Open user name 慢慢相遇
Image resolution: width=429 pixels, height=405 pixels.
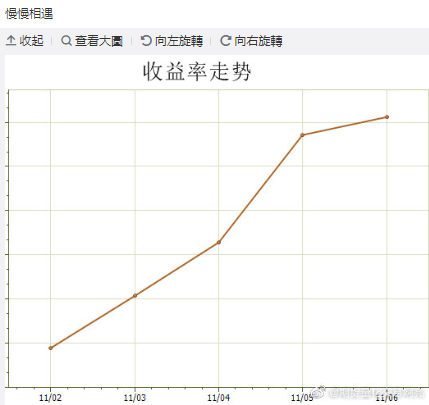29,14
